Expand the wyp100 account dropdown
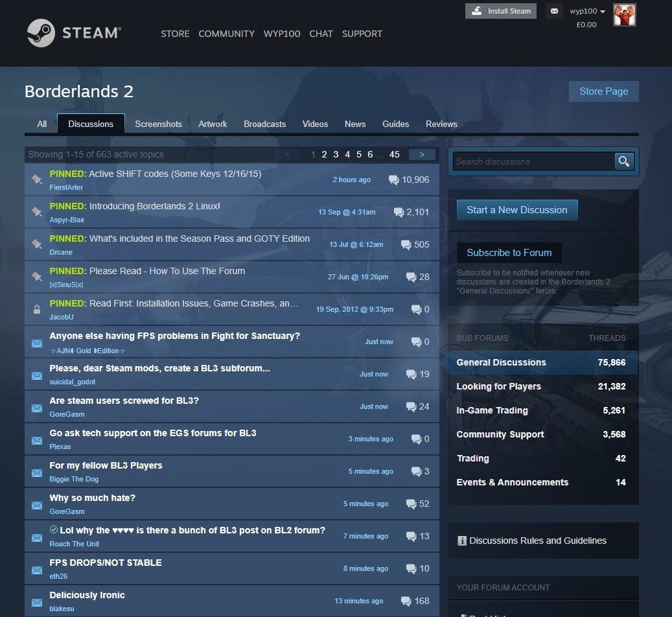Screen dimensions: 672x617 (587, 11)
